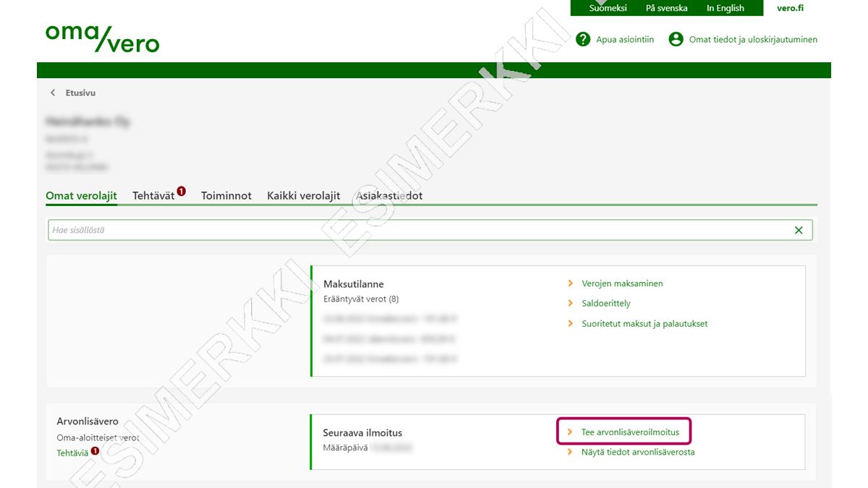Open the Tehtäviä link under Arvonlisävero
This screenshot has height=488, width=868.
coord(72,453)
